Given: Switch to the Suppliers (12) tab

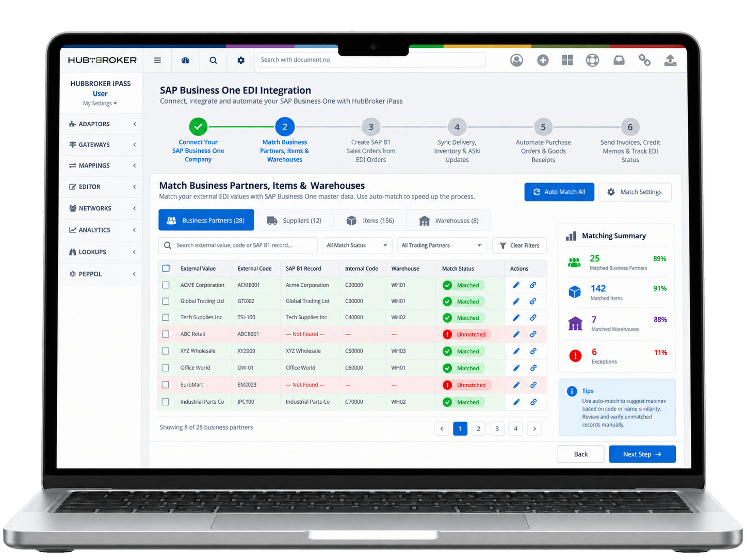Looking at the screenshot, I should 294,220.
